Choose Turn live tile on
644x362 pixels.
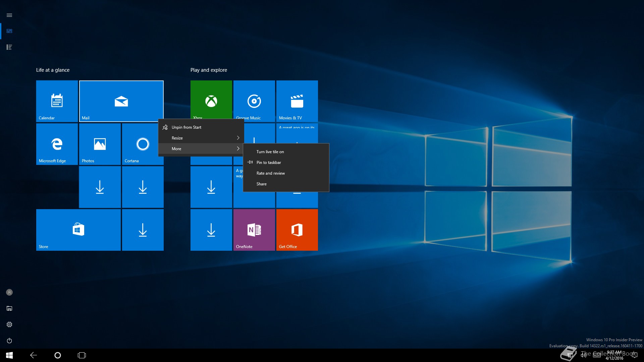coord(286,152)
